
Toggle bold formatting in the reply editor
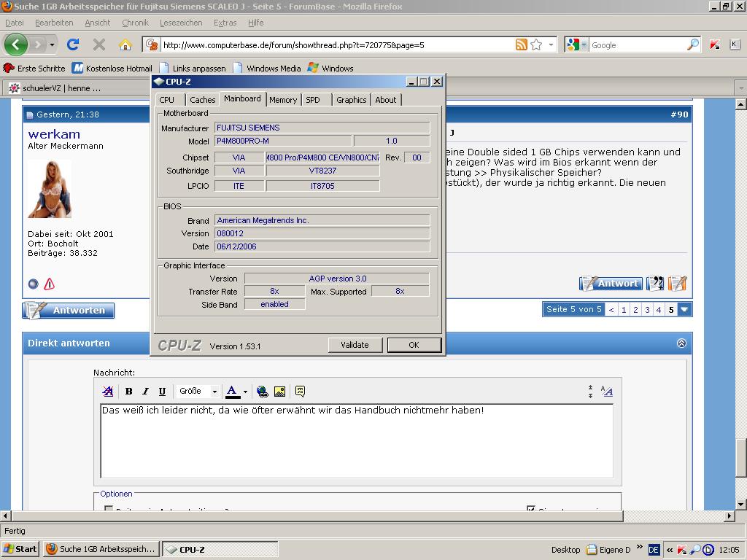point(128,392)
